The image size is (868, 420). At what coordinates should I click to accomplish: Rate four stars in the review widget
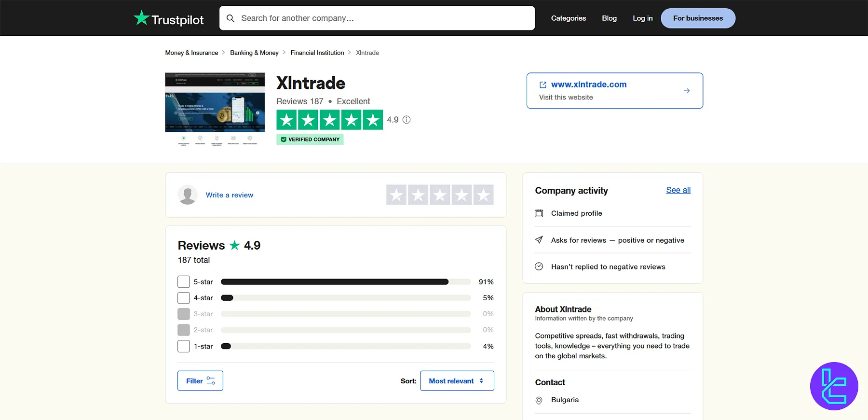pos(461,195)
